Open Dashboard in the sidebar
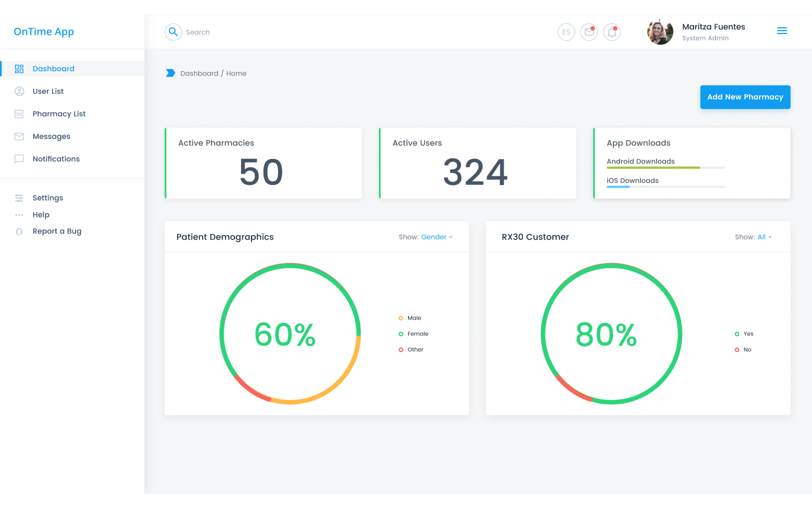 coord(72,68)
